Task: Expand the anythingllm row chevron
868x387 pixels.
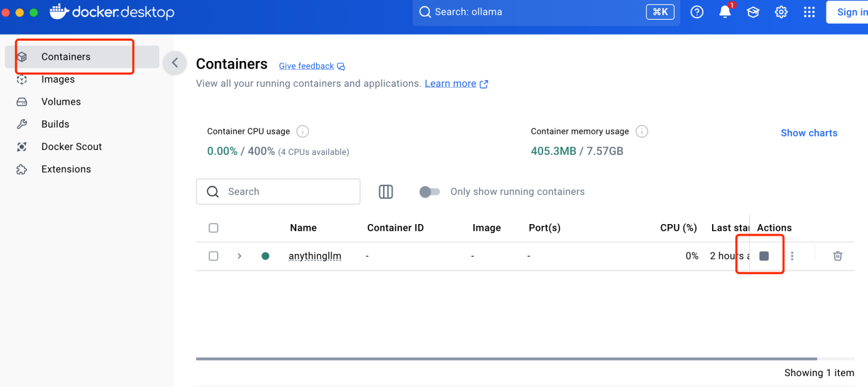Action: (239, 256)
